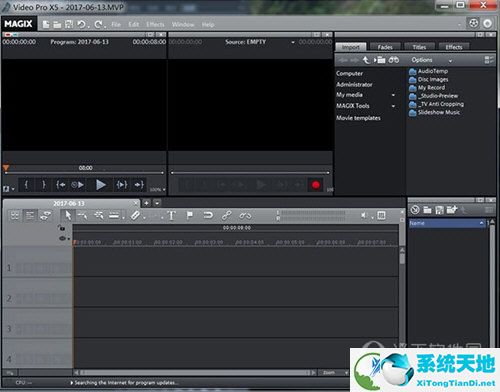Screen dimensions: 500x392
Task: Select the mouse pointer tool in timeline toolbar
Action: pyautogui.click(x=68, y=215)
